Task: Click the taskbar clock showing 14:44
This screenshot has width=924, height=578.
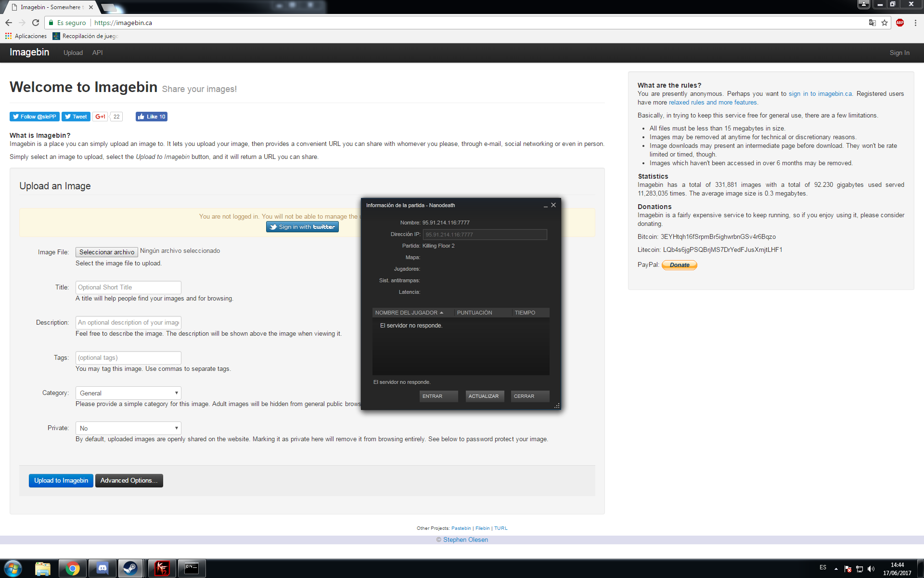Action: tap(897, 569)
